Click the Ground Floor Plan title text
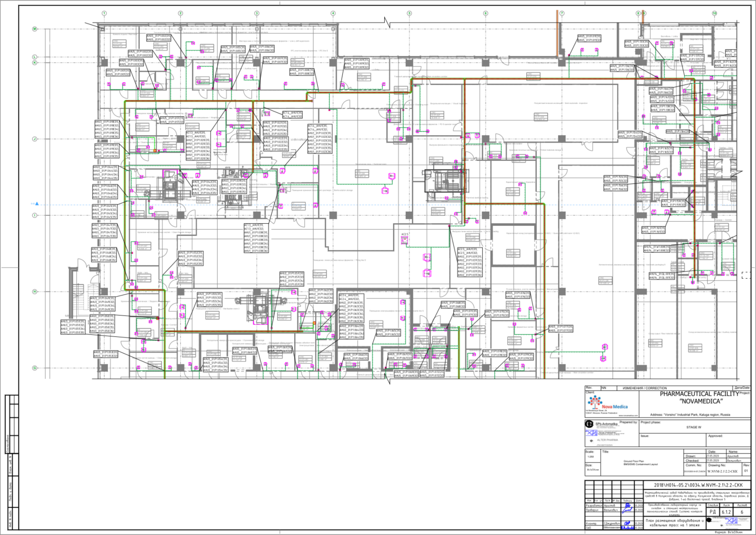Viewport: 756px width, 535px height. pos(635,461)
